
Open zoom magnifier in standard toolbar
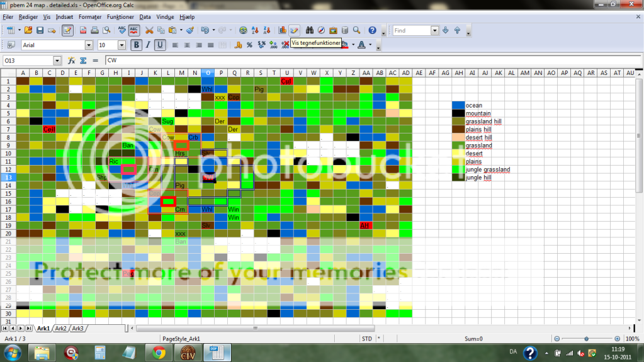click(356, 30)
